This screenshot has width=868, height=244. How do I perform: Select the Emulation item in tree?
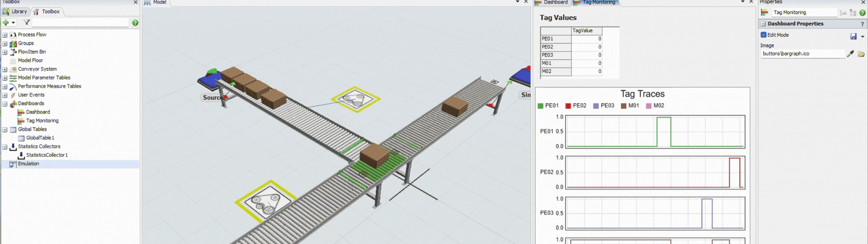pos(28,164)
